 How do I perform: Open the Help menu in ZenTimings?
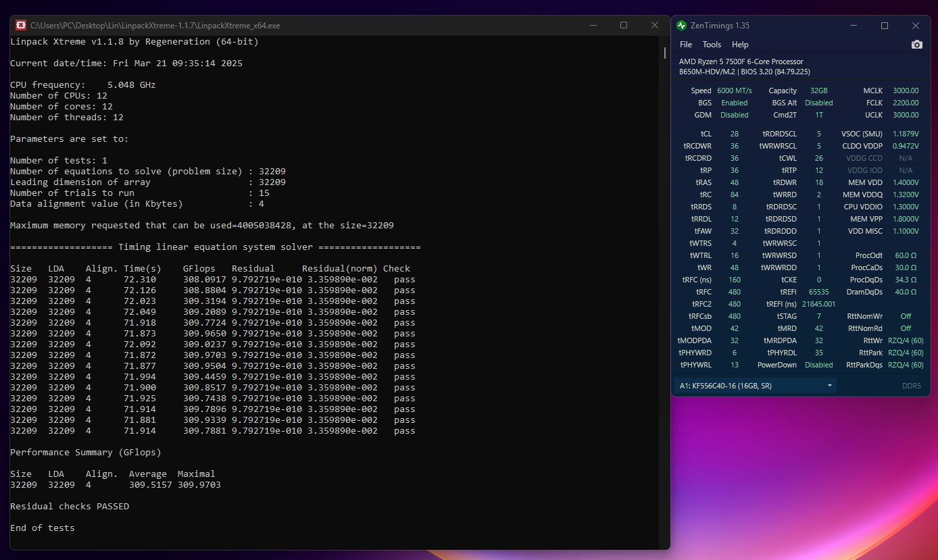[740, 45]
